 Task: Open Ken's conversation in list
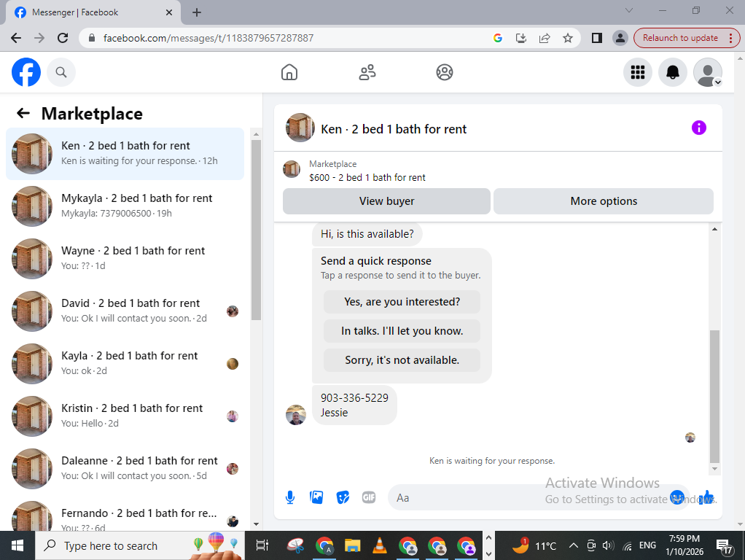pos(125,154)
